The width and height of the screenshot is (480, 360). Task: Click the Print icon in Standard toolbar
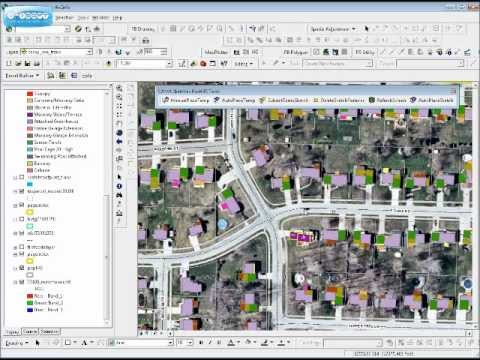coord(37,63)
